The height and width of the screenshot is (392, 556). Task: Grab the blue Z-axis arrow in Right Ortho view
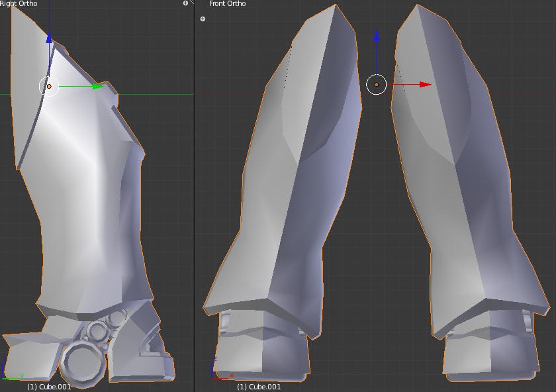point(49,38)
